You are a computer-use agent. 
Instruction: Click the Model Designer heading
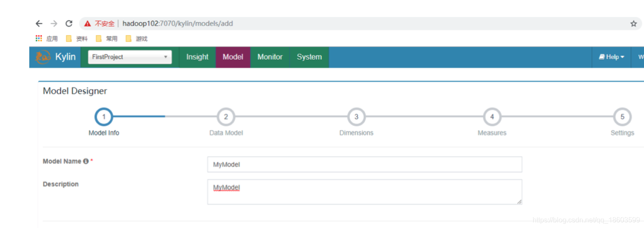75,91
